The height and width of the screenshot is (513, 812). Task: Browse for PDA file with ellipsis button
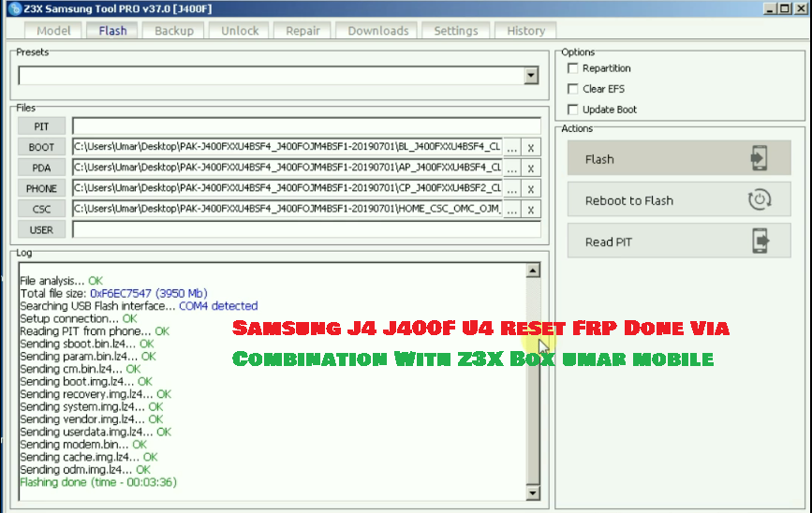coord(511,169)
